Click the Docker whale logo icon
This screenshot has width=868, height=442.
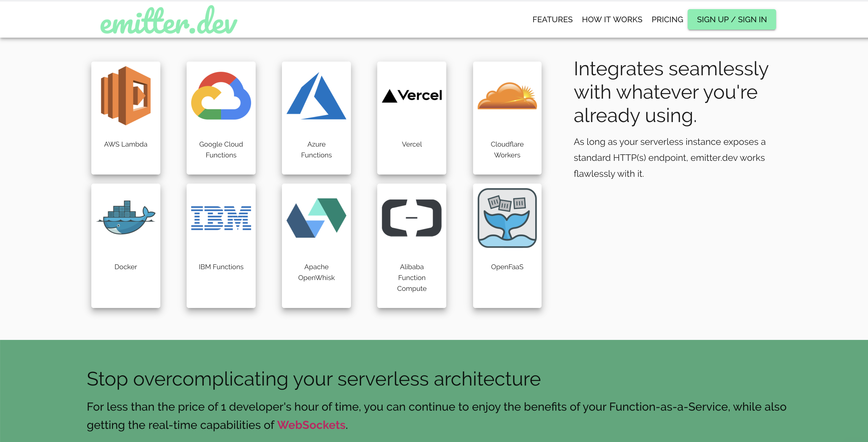point(126,218)
